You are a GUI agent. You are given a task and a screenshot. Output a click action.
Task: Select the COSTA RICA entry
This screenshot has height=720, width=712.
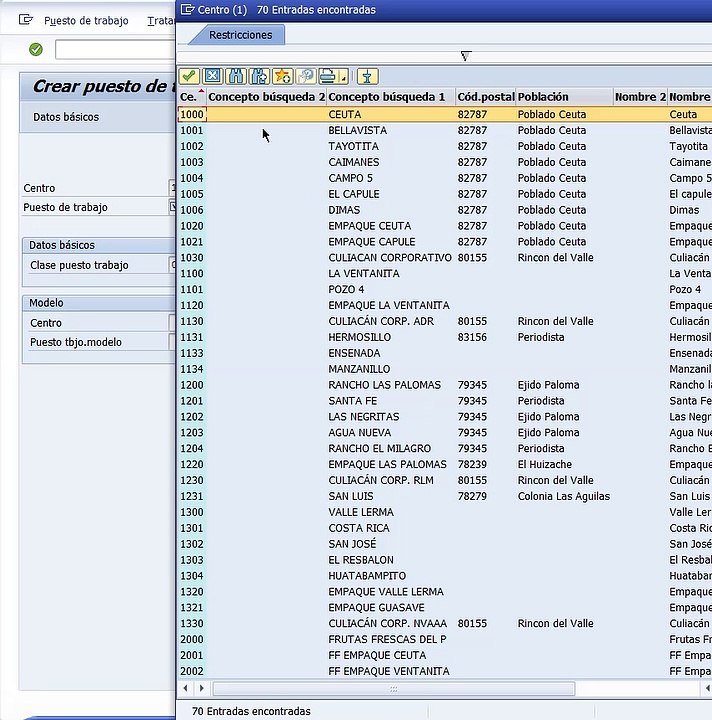coord(359,529)
